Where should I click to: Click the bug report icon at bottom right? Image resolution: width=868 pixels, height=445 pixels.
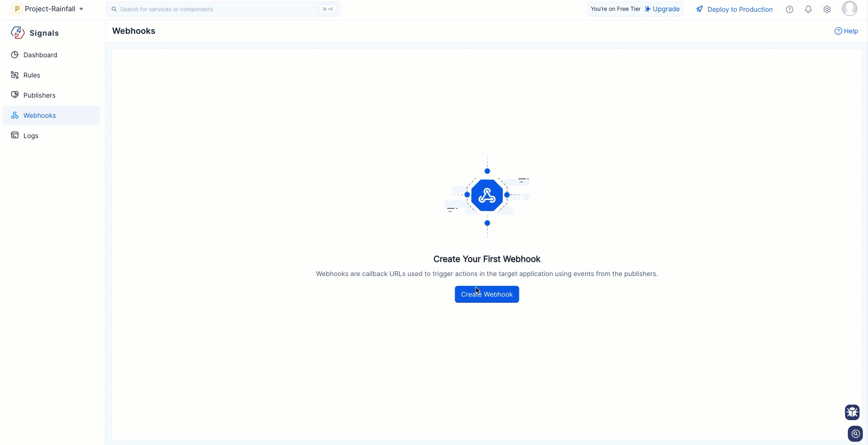852,412
